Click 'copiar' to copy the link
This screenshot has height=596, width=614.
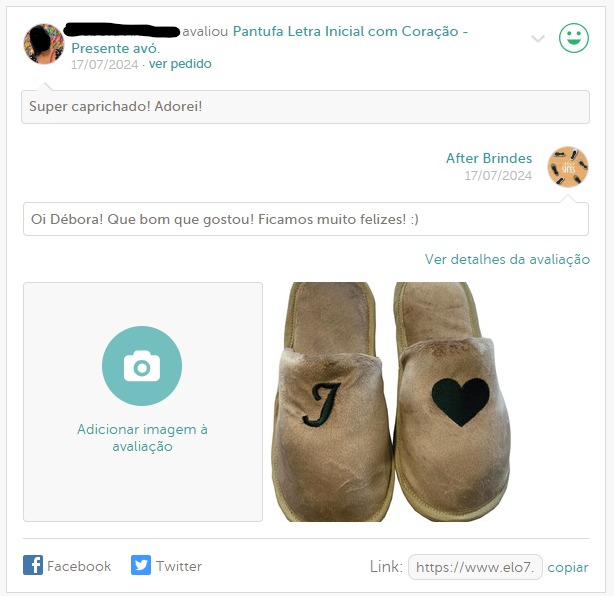568,567
